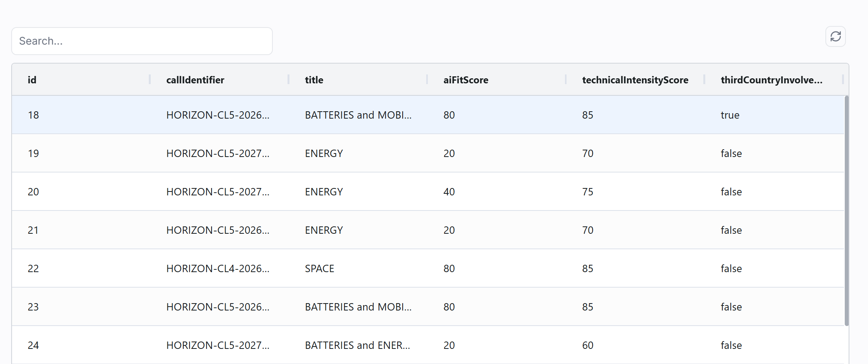This screenshot has width=868, height=364.
Task: Click thirdCountryInvolve... column header
Action: click(771, 80)
